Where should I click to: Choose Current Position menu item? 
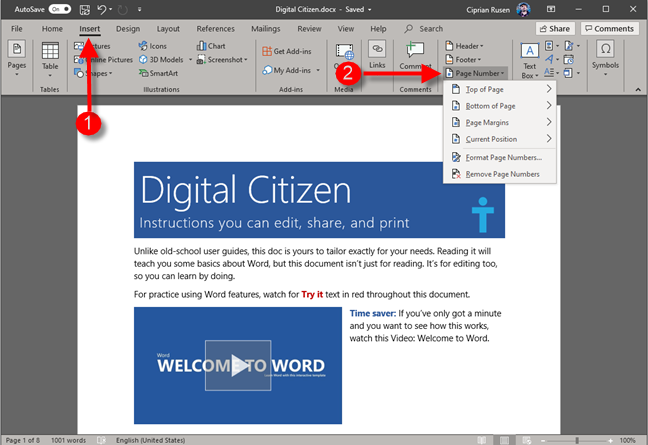[500, 139]
